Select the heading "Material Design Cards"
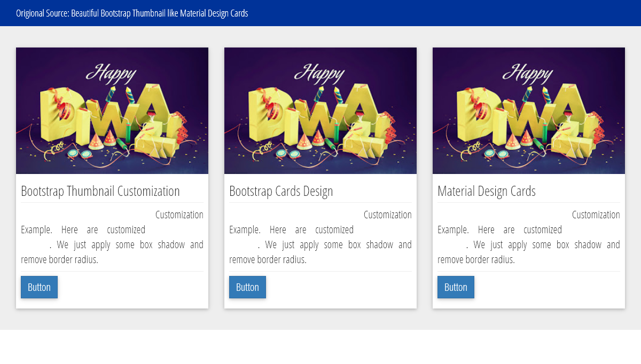This screenshot has height=364, width=641. click(x=487, y=191)
